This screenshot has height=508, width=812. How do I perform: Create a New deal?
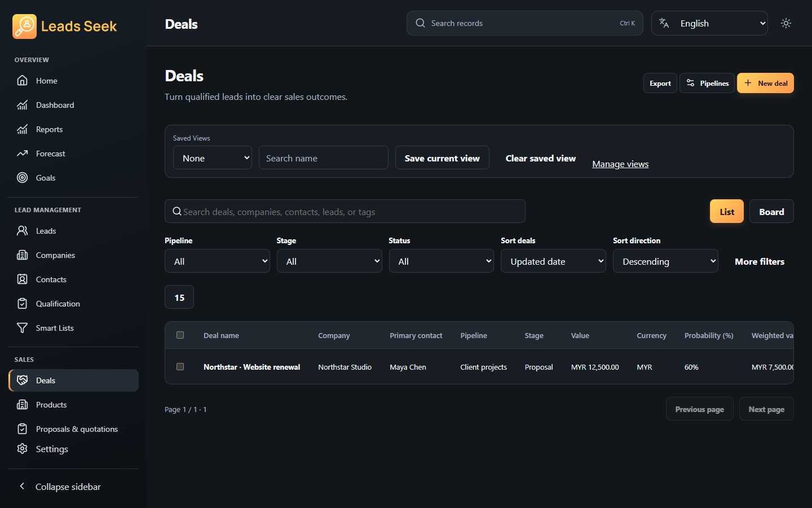pos(765,84)
